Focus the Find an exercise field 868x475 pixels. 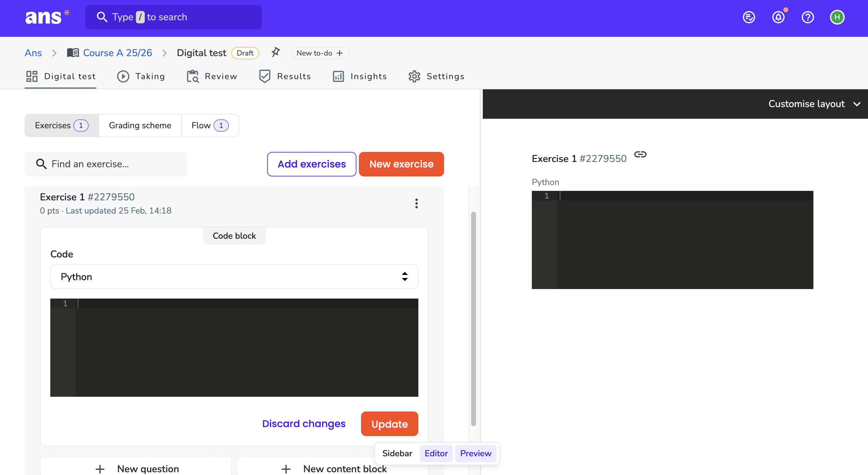tap(106, 164)
